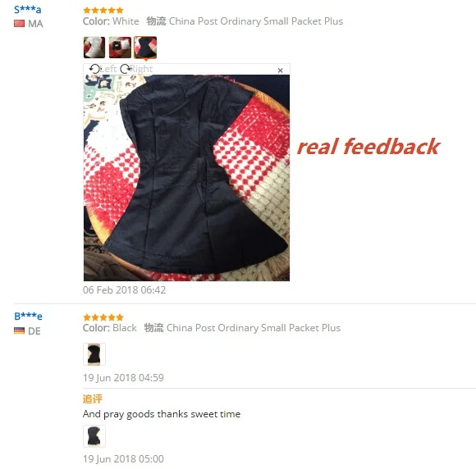
Task: Click five-star rating of S***a's review
Action: click(103, 11)
